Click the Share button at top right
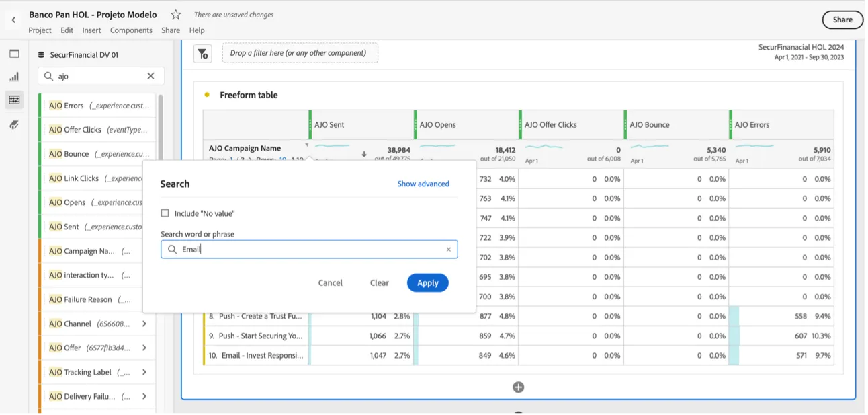 point(842,20)
